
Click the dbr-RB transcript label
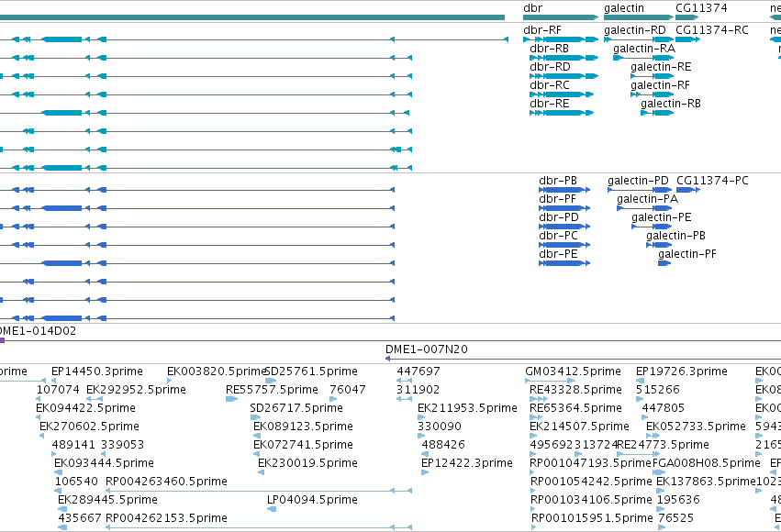tap(549, 49)
